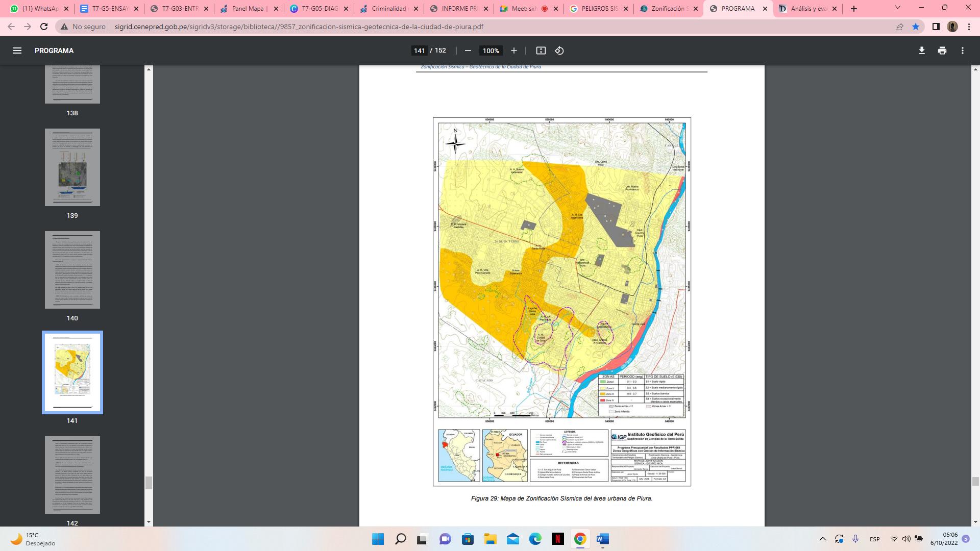980x551 pixels.
Task: Expand the tab search chevron
Action: 897,8
